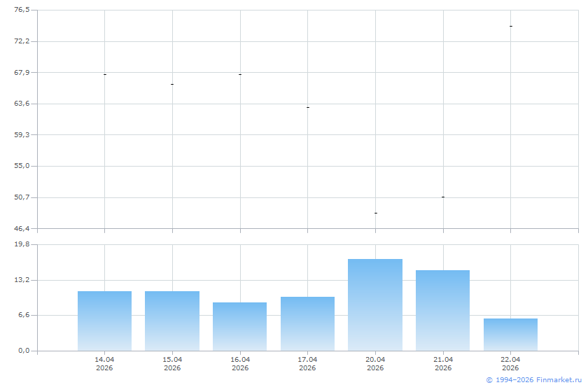Click the volume bar for 21.04 2026
588x385 pixels.
(442, 310)
